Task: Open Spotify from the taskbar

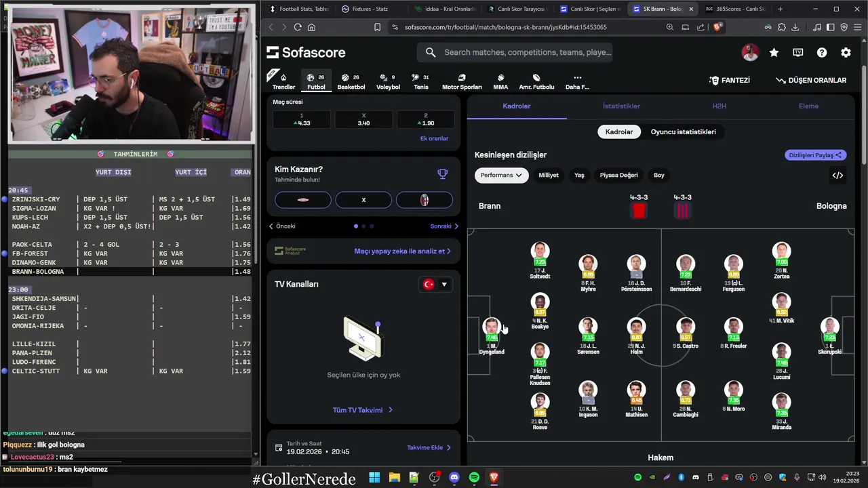Action: tap(474, 477)
